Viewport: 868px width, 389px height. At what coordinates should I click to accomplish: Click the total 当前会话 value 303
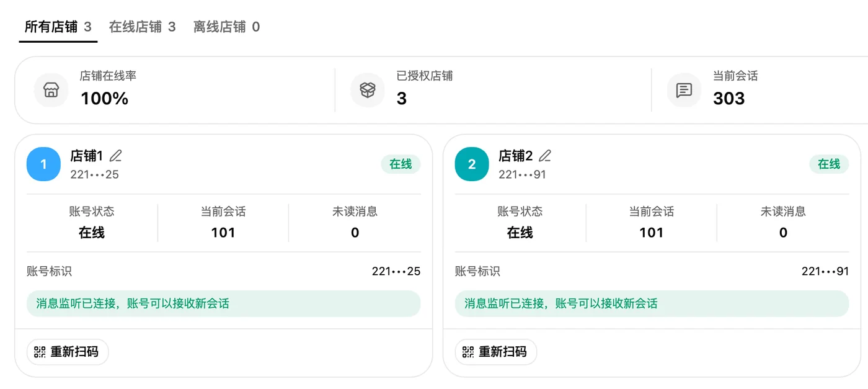coord(729,98)
